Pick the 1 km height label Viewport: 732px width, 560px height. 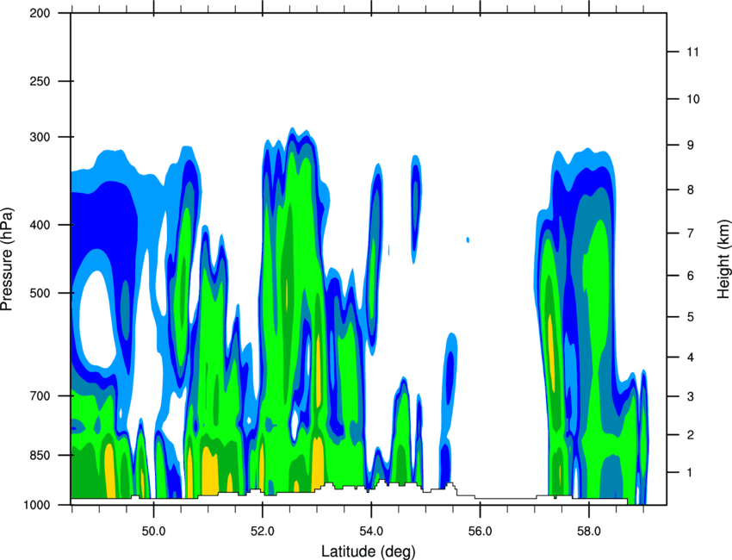pyautogui.click(x=691, y=473)
